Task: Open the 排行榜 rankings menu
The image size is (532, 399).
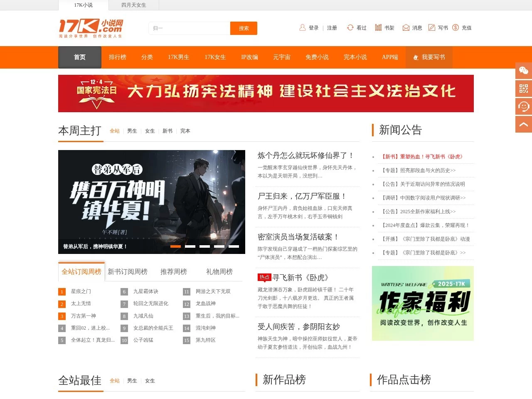Action: [118, 57]
